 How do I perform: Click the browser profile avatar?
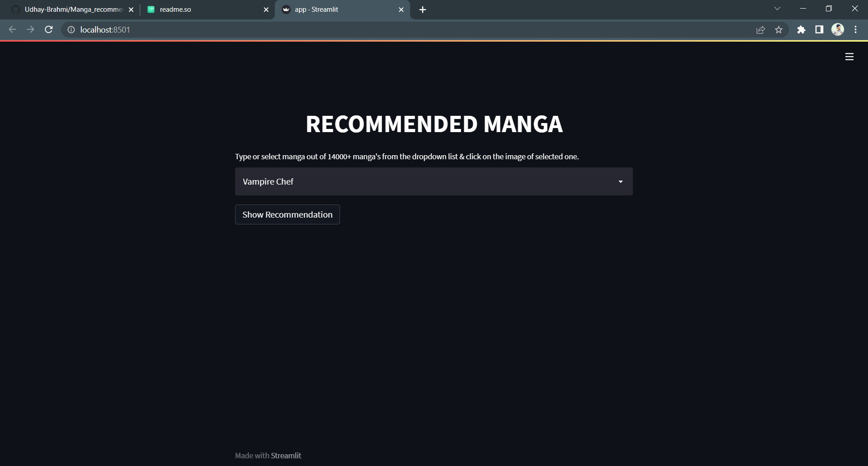pos(838,29)
